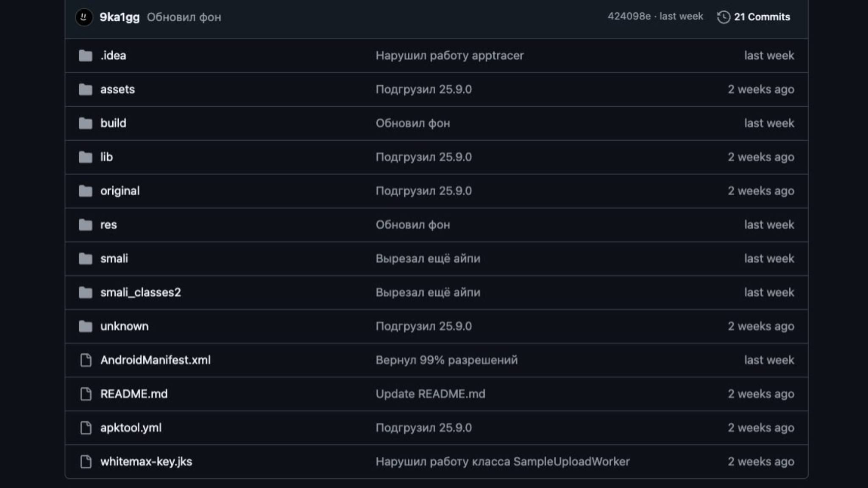This screenshot has height=488, width=868.
Task: Open the original folder
Action: coord(120,191)
